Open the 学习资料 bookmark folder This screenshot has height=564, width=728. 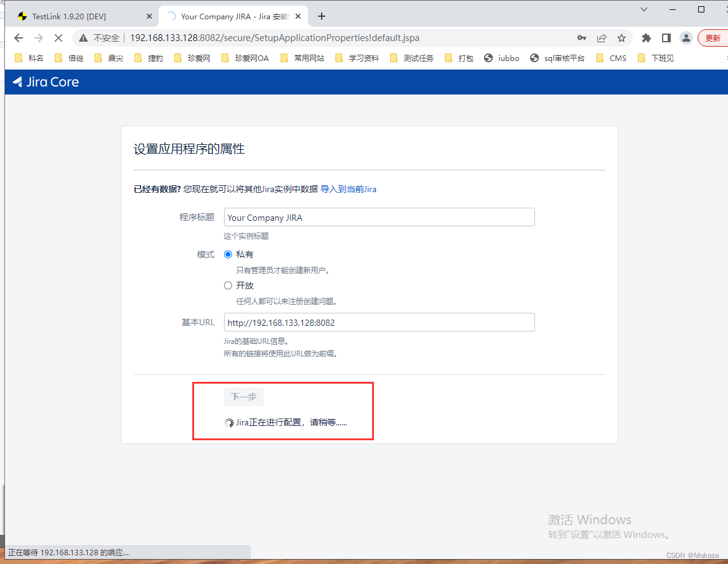point(357,58)
